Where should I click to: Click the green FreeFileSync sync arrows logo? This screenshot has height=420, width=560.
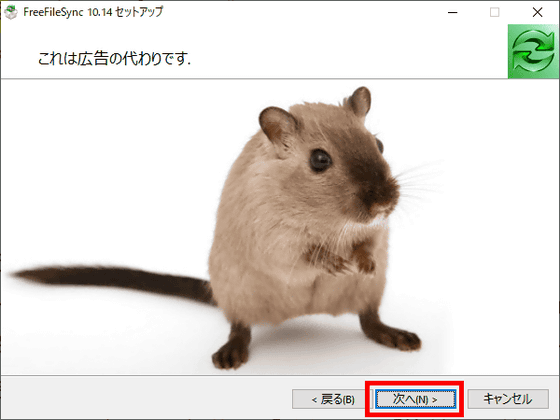coord(533,51)
